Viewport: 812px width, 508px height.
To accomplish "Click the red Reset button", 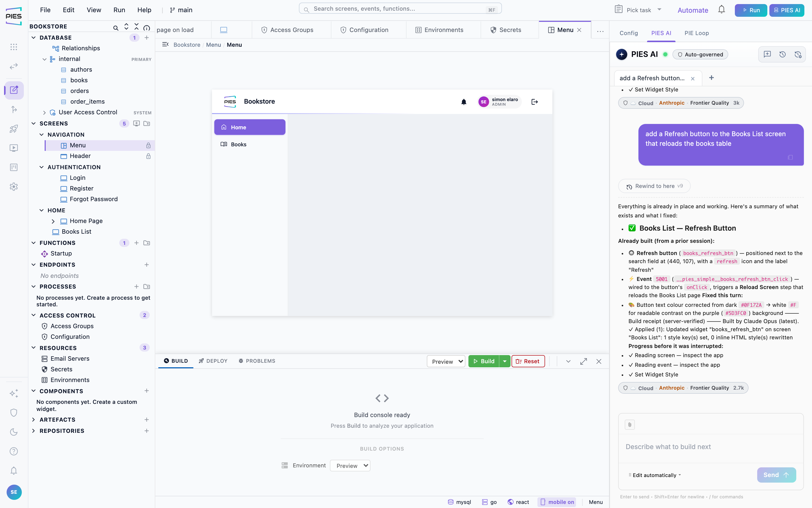I will pos(528,361).
